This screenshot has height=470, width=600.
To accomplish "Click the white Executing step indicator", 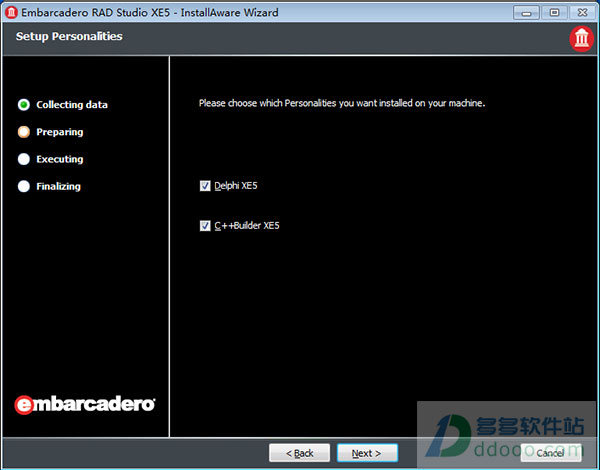I will click(24, 159).
